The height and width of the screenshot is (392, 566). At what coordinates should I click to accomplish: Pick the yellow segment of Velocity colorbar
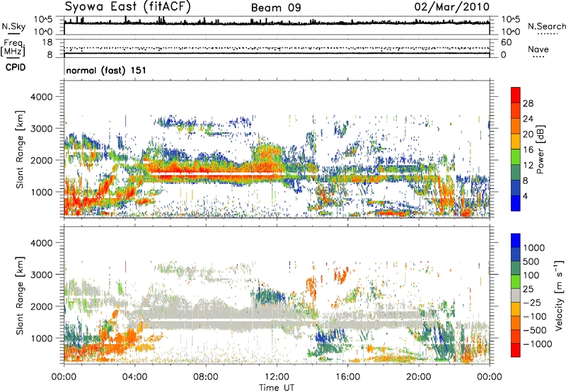pos(516,309)
